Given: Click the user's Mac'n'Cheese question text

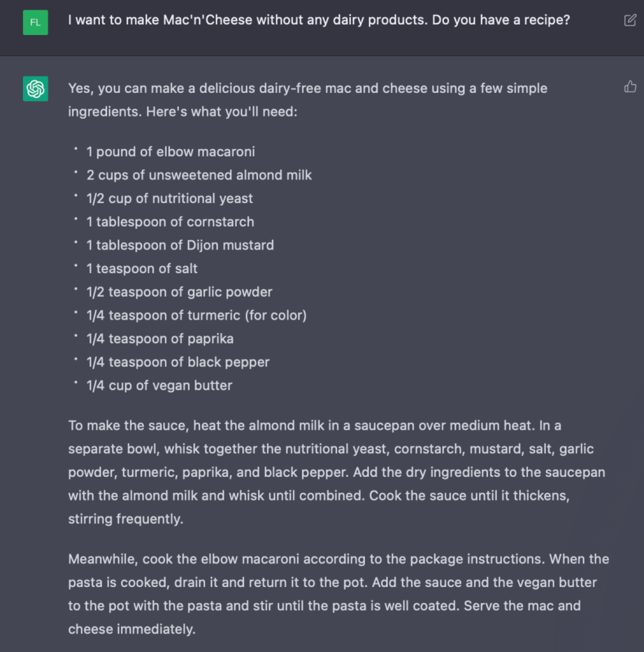Looking at the screenshot, I should pyautogui.click(x=318, y=20).
